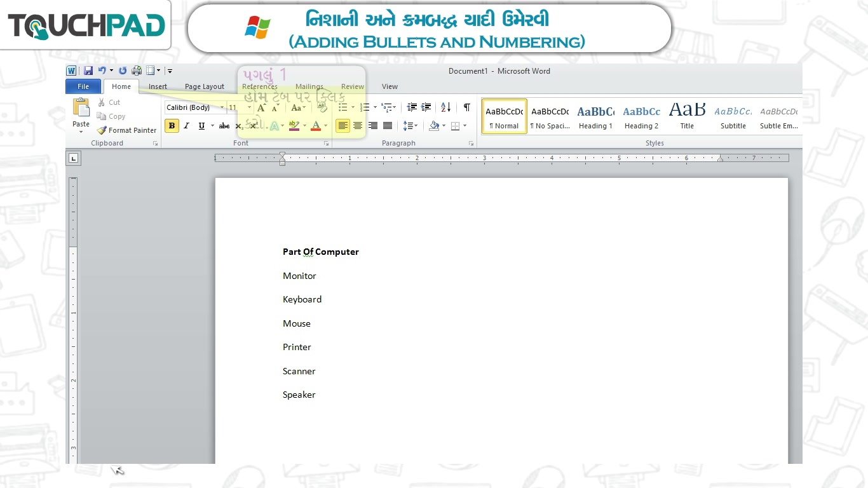The image size is (868, 488).
Task: Click the Paste clipboard icon
Action: tap(81, 108)
